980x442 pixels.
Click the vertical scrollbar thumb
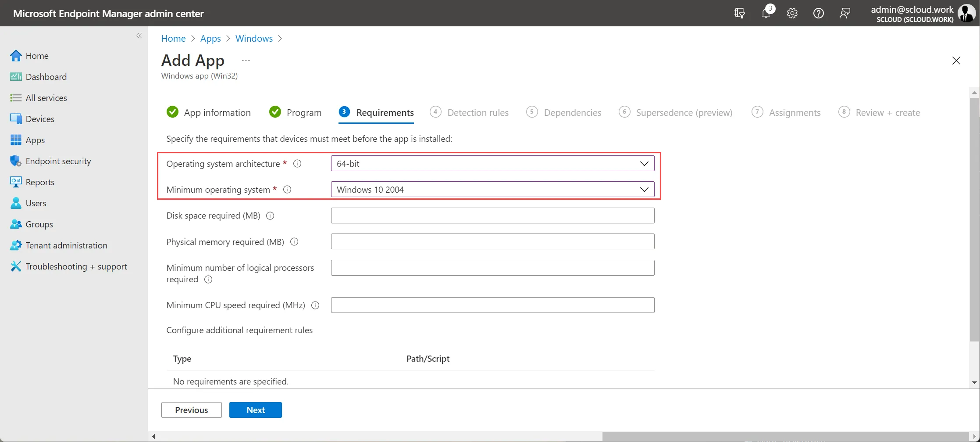pyautogui.click(x=974, y=219)
